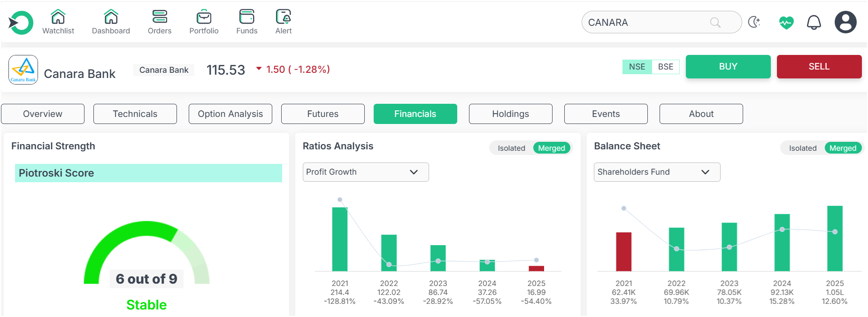Click the green heart pulse icon
Screen dimensions: 868x317
(786, 23)
